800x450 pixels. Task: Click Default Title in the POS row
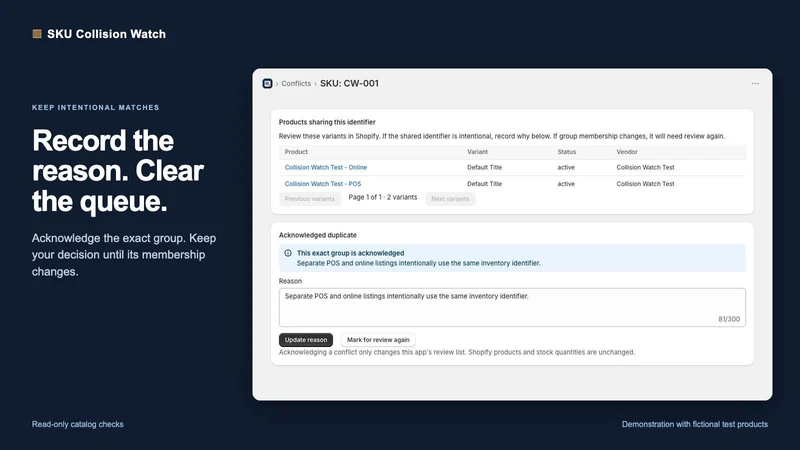484,184
